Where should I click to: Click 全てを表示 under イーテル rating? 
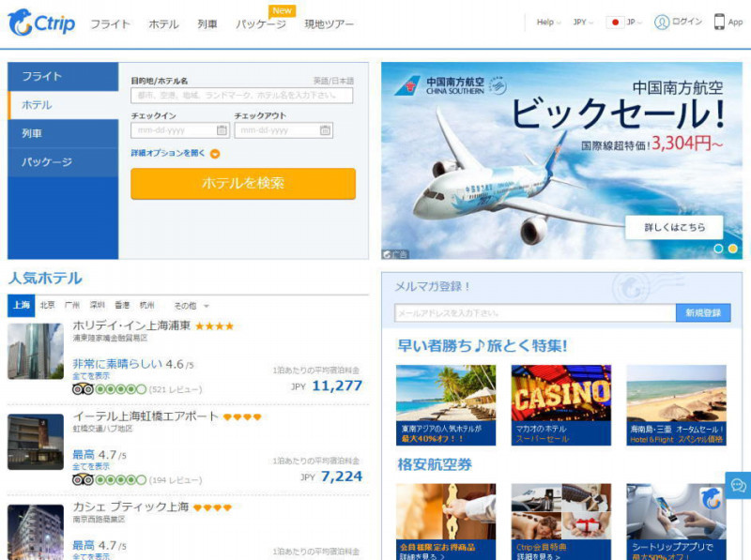click(91, 467)
